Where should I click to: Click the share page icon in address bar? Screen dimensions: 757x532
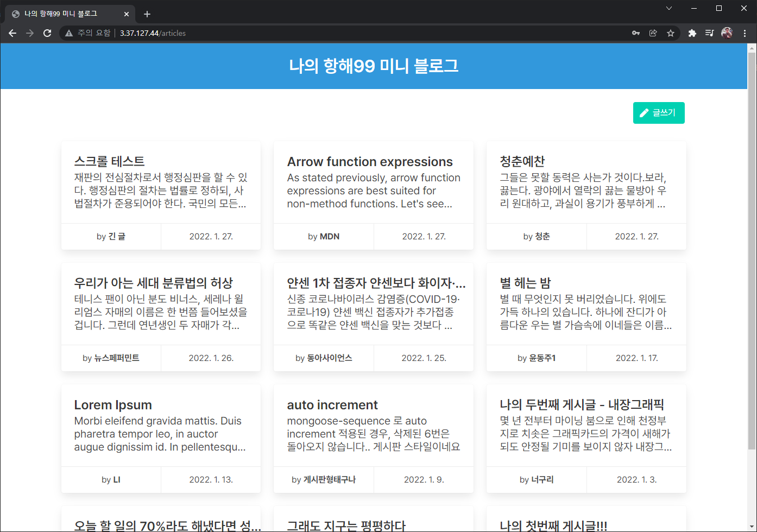click(653, 33)
